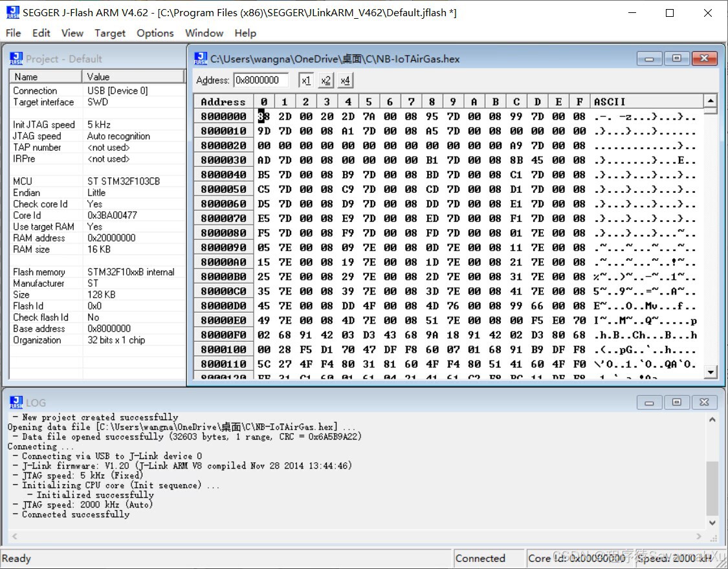Click the LOG vertical scrollbar thumb
The height and width of the screenshot is (569, 728).
(x=712, y=489)
